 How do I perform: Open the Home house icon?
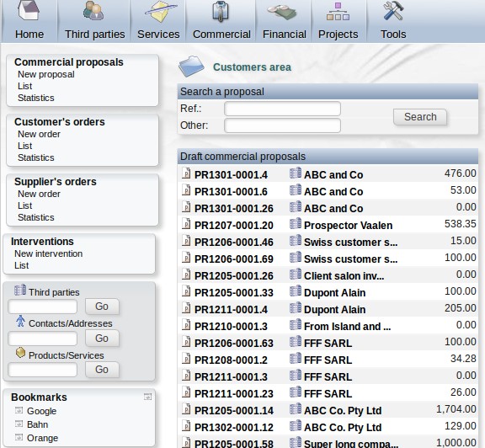click(x=29, y=10)
